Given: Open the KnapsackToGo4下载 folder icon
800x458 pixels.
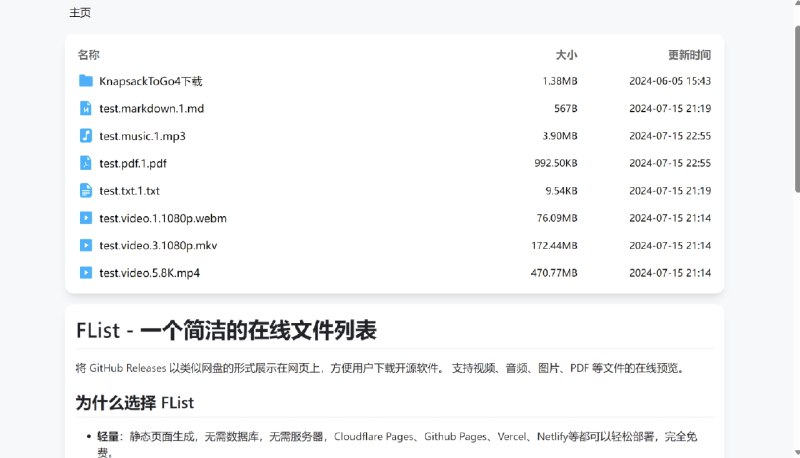Looking at the screenshot, I should pyautogui.click(x=86, y=81).
